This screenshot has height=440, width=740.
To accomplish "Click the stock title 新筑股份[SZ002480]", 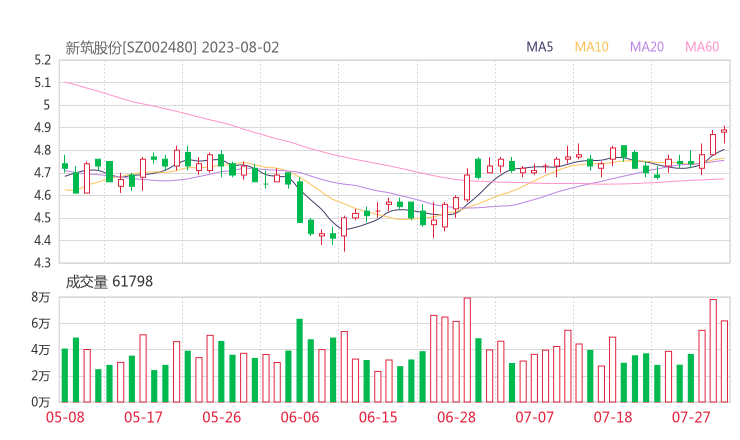I will click(x=132, y=47).
